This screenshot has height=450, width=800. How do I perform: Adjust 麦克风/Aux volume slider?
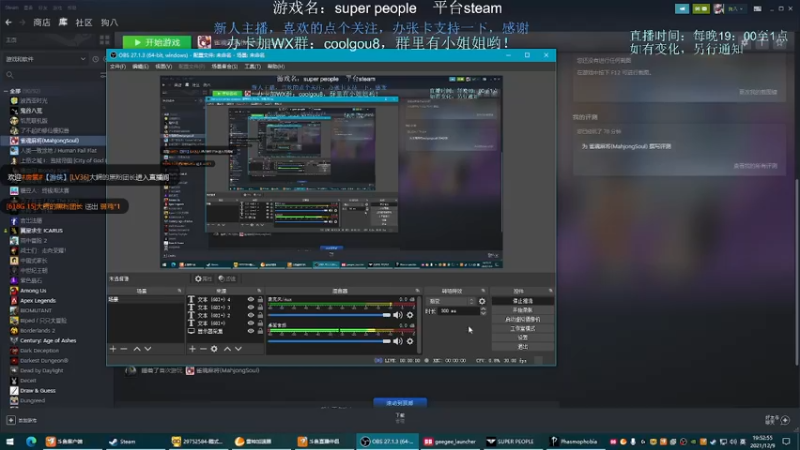[x=329, y=315]
